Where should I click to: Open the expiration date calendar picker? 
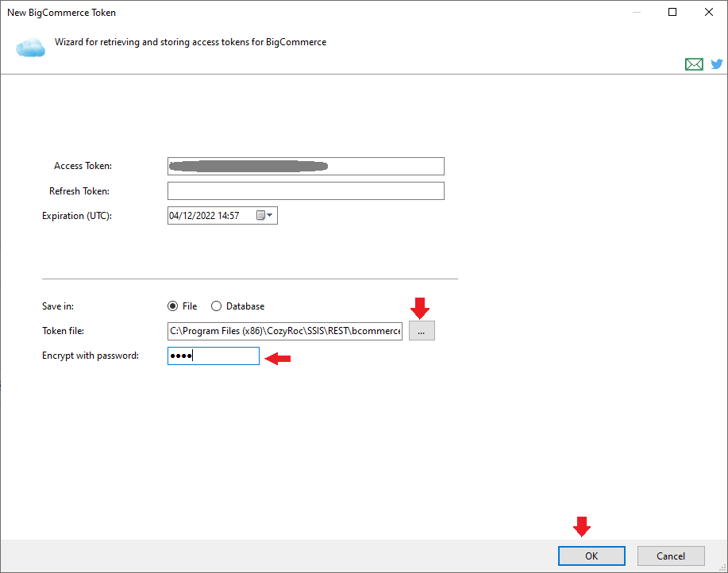[x=264, y=215]
